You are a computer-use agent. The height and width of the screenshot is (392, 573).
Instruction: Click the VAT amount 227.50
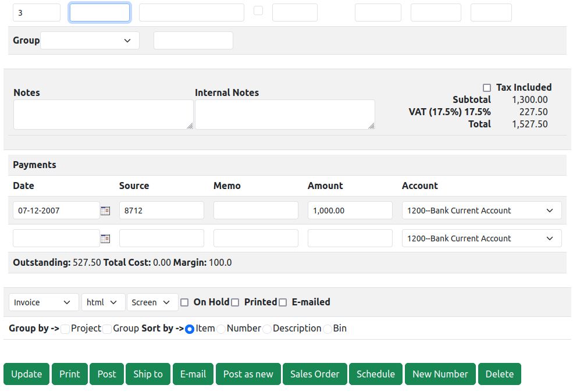click(533, 112)
